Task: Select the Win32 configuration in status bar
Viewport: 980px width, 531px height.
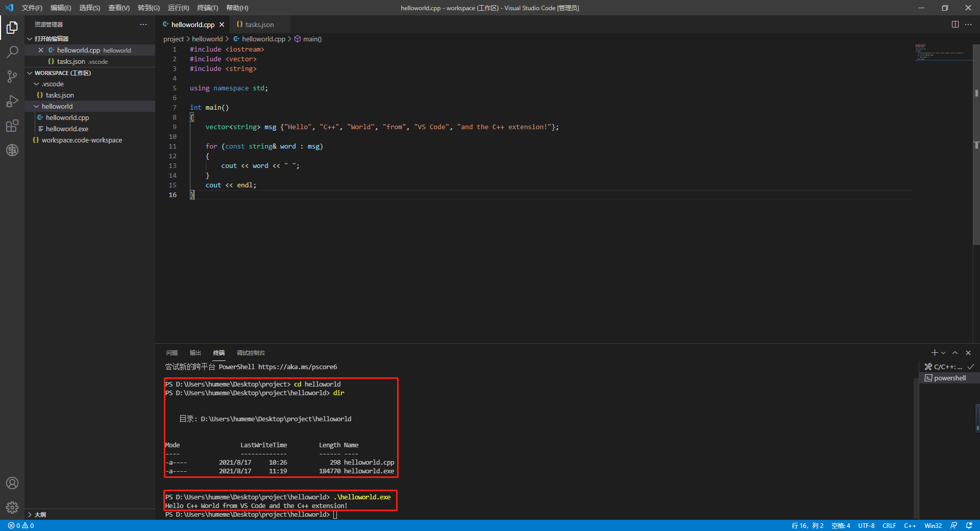Action: point(933,525)
